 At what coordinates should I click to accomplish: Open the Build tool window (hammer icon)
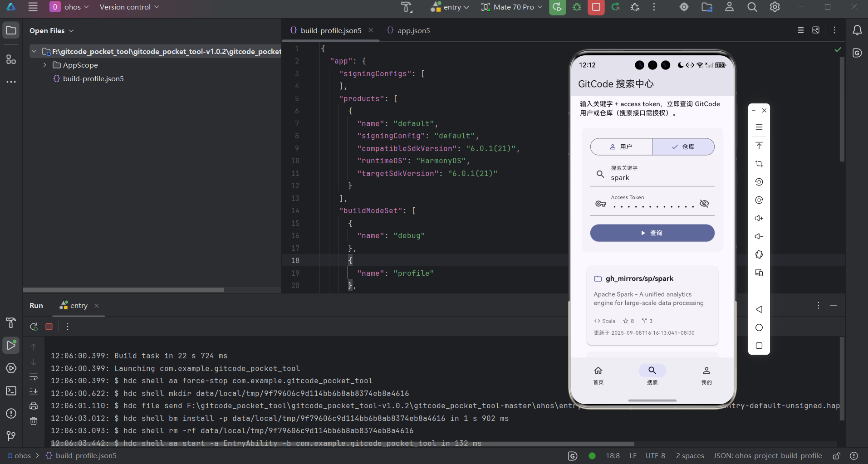[11, 323]
